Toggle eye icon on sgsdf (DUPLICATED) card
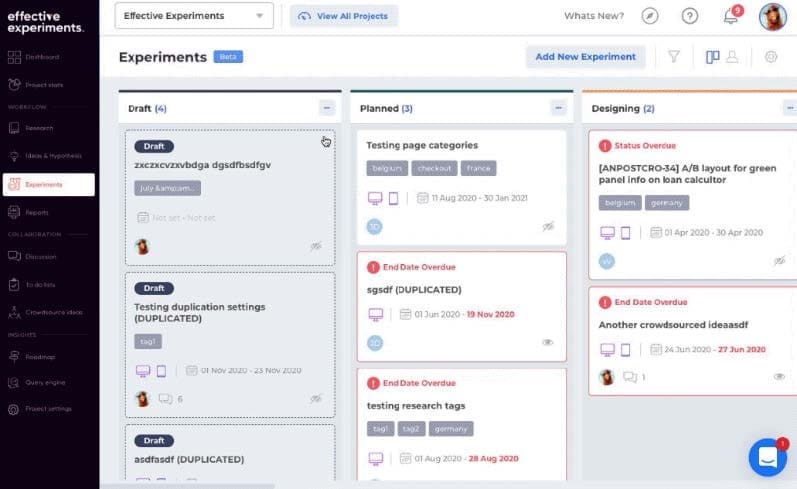This screenshot has width=797, height=489. (547, 342)
